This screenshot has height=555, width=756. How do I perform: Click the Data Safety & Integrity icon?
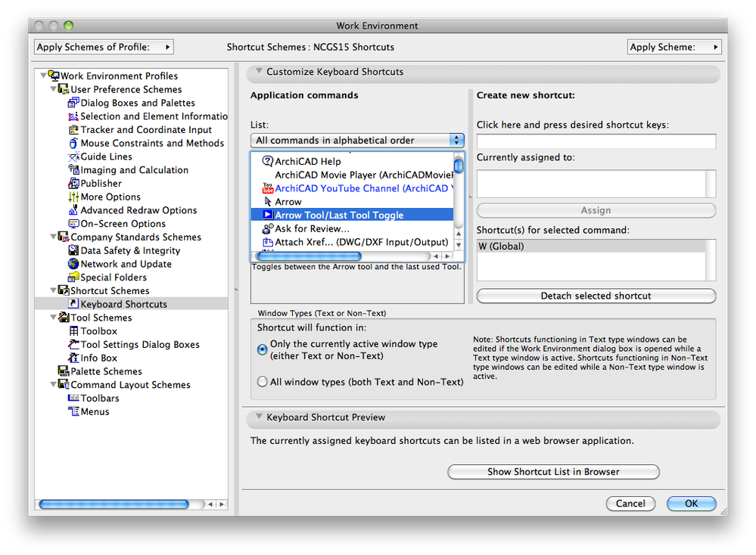pyautogui.click(x=73, y=250)
